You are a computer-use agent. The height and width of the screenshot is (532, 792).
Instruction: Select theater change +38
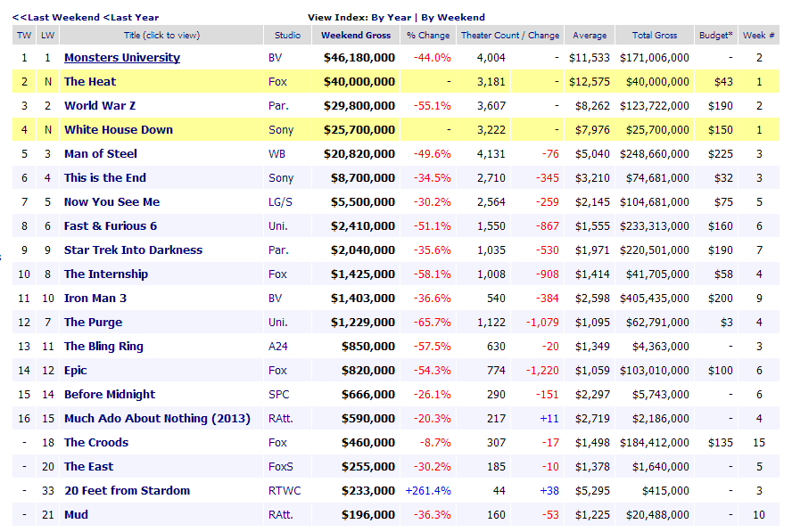pos(549,491)
